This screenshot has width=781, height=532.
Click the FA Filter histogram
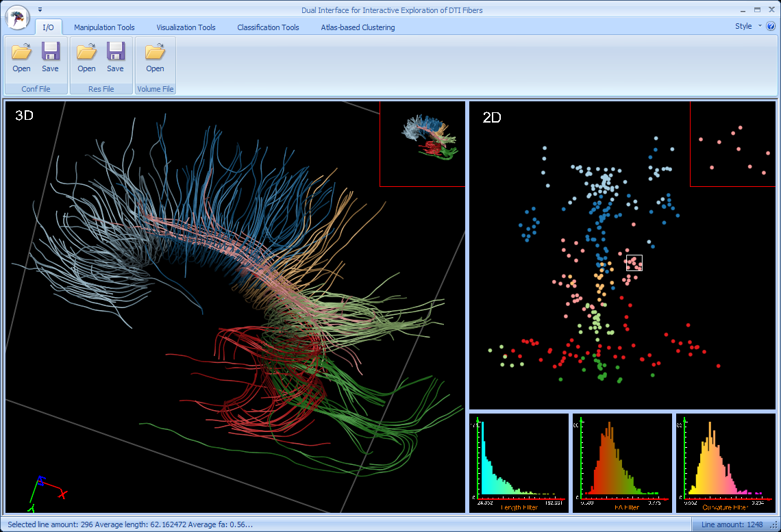622,462
